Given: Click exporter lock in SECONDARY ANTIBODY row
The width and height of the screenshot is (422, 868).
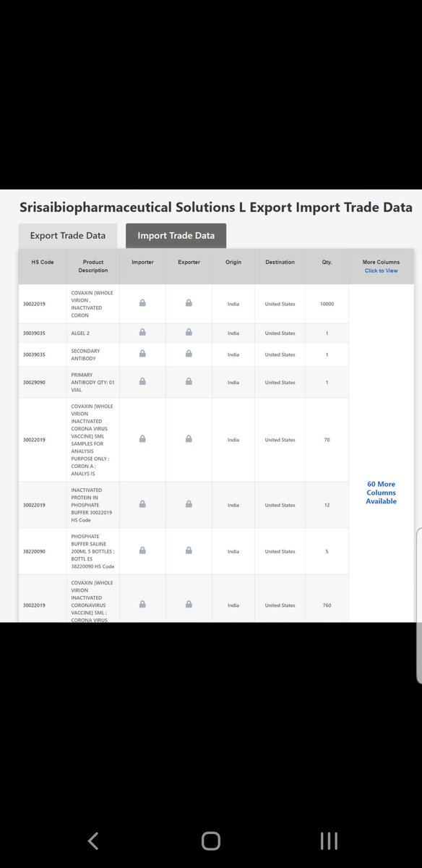Looking at the screenshot, I should click(189, 354).
